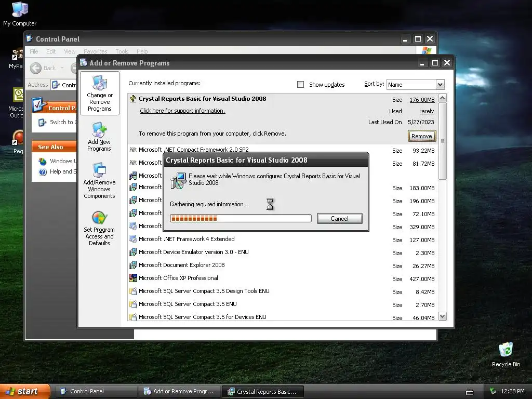Click the Microsoft Outlook desktop shortcut icon
The image size is (532, 399).
(18, 95)
